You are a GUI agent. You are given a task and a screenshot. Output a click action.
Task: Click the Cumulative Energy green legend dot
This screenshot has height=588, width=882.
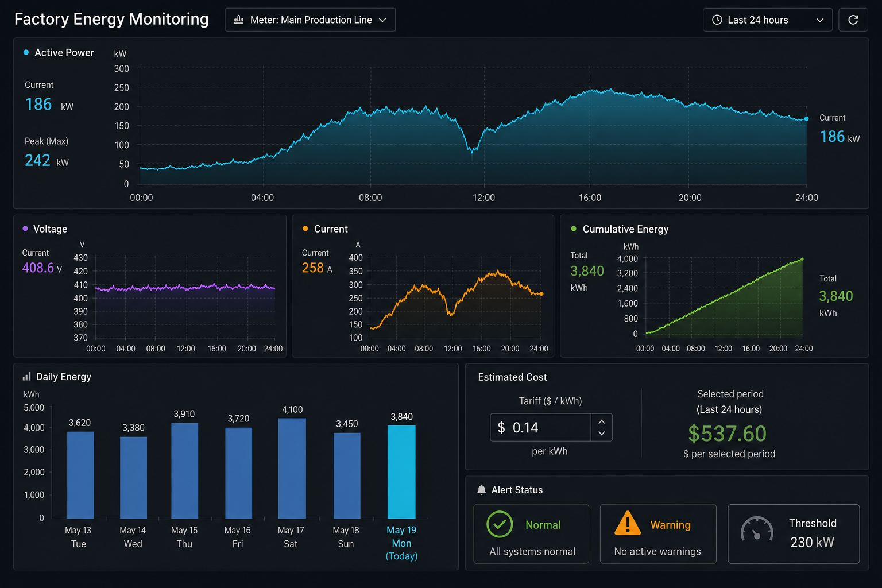pyautogui.click(x=574, y=229)
